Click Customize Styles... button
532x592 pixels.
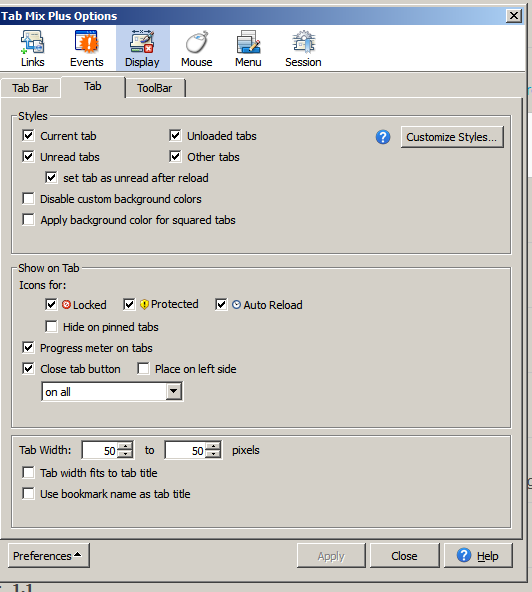[452, 137]
